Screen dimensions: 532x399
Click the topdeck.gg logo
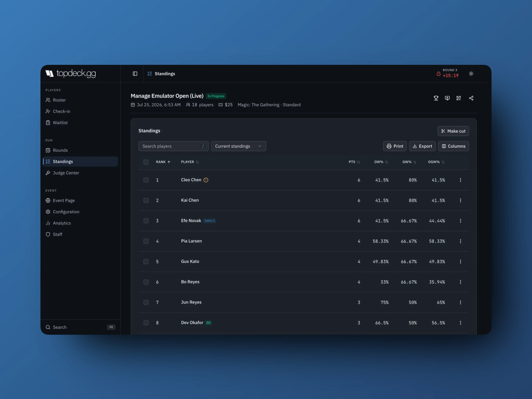[71, 73]
